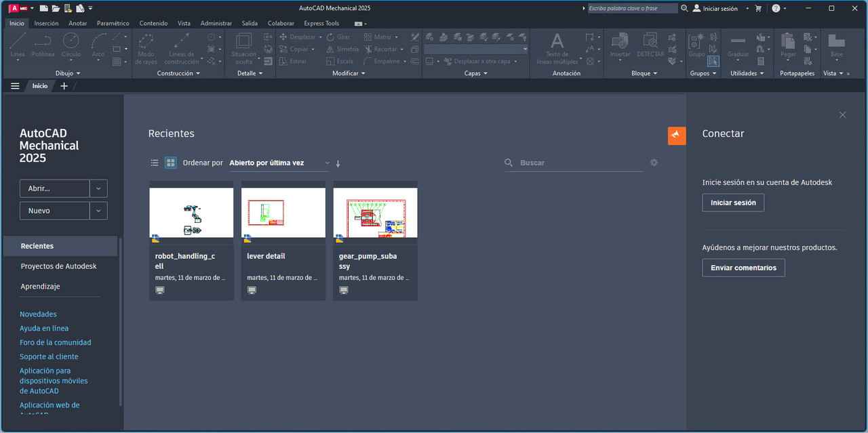Open the gear_pump_subassy drawing thumbnail

click(375, 212)
